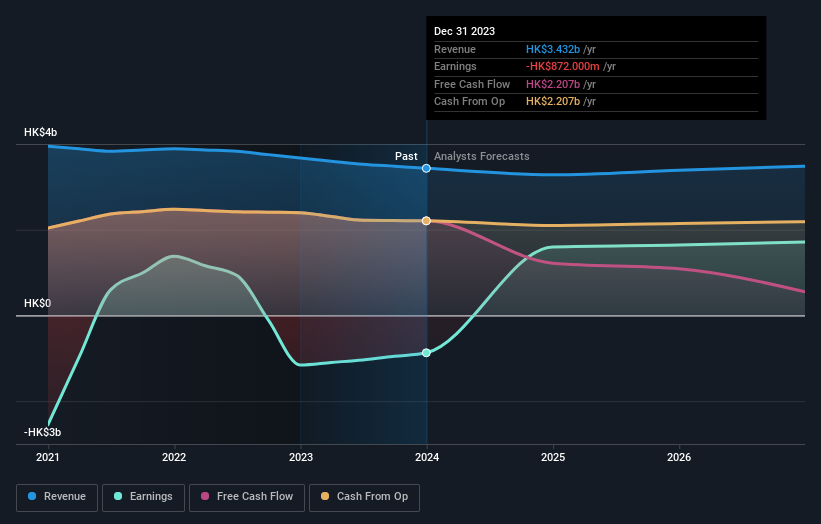Click the Earnings value -HK$872.000m in tooltip
Image resolution: width=821 pixels, height=524 pixels.
[562, 66]
